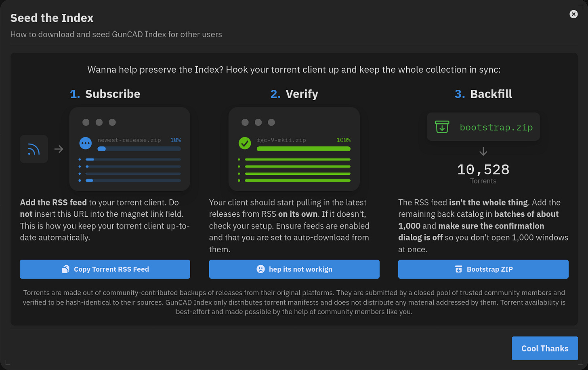Select the "newest-release.zip" file name

129,140
